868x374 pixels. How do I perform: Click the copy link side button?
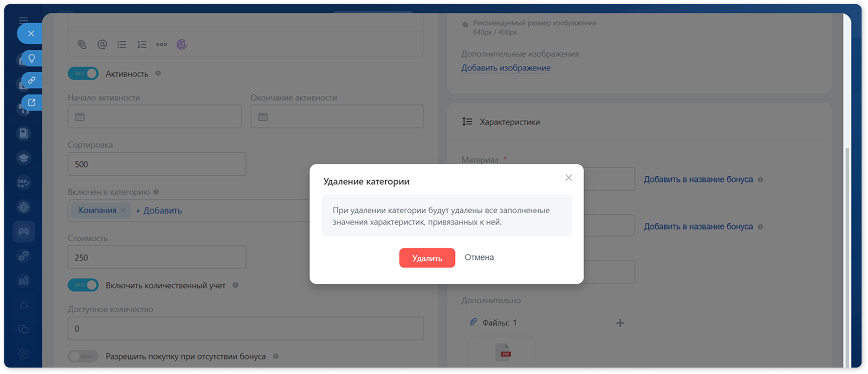[x=32, y=80]
